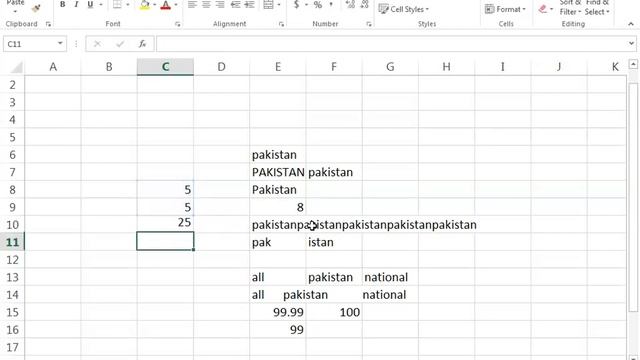Select the repeated pakistan text in row 10
This screenshot has height=360, width=640.
coord(364,224)
